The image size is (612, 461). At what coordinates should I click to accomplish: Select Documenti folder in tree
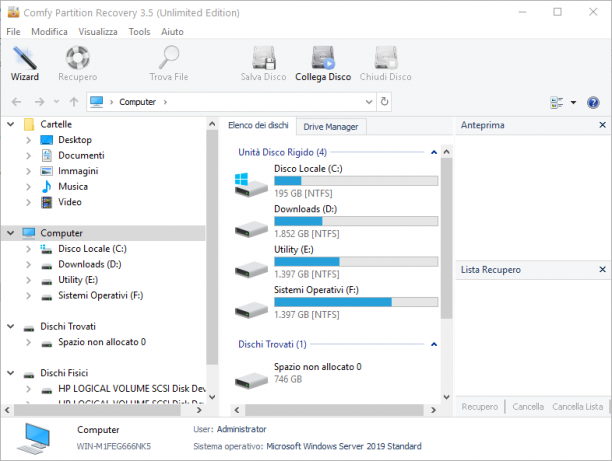81,155
